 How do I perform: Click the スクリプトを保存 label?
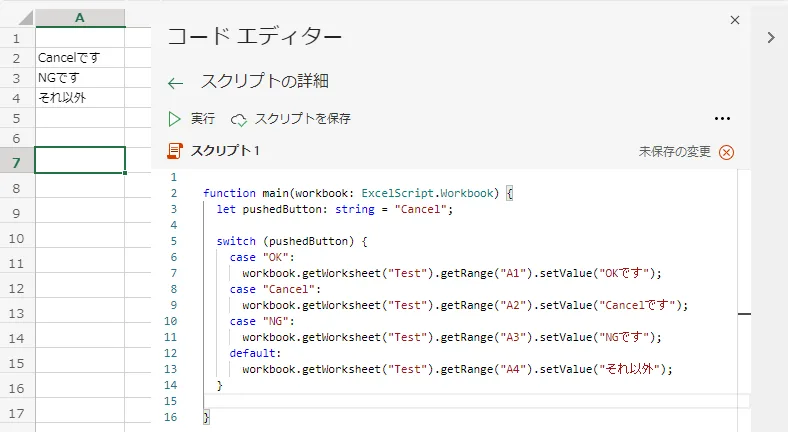[x=302, y=119]
